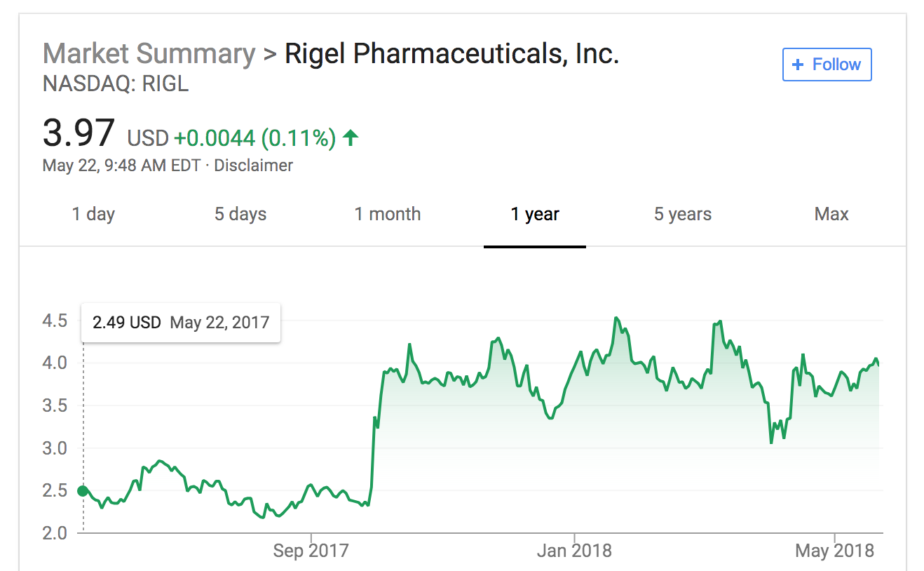The width and height of the screenshot is (924, 571).
Task: Click the Jan 2018 axis label
Action: [x=574, y=551]
